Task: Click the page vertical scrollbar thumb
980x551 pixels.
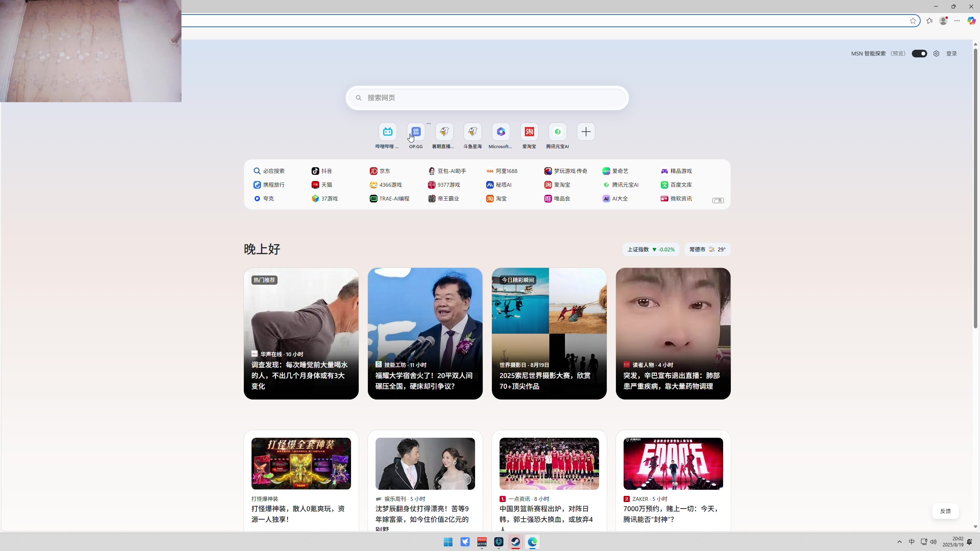Action: pyautogui.click(x=975, y=187)
